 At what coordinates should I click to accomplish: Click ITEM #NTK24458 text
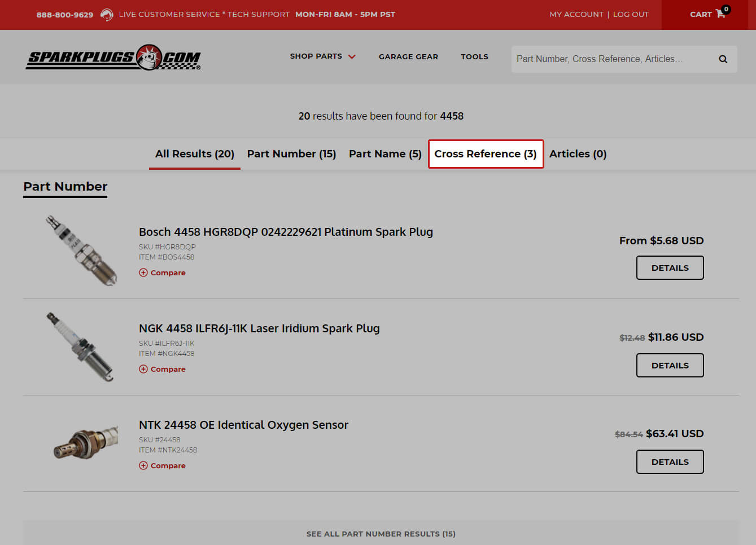(x=168, y=450)
